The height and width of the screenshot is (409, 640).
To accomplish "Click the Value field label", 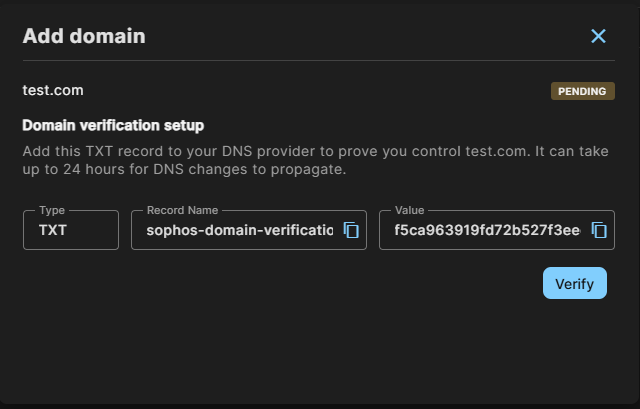I will [409, 210].
